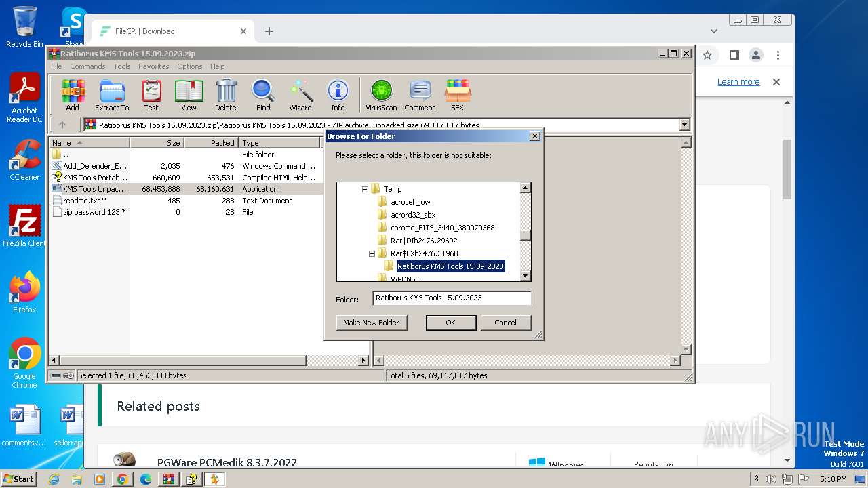Viewport: 868px width, 488px height.
Task: Click the Chrome bookmark star icon
Action: [707, 55]
